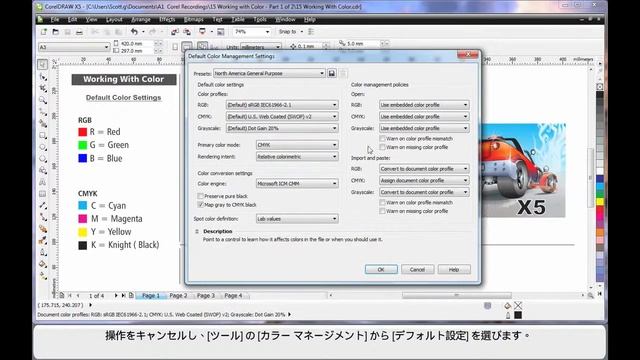Uncheck Map gray to CMYK black
Image resolution: width=640 pixels, height=360 pixels.
(x=200, y=205)
